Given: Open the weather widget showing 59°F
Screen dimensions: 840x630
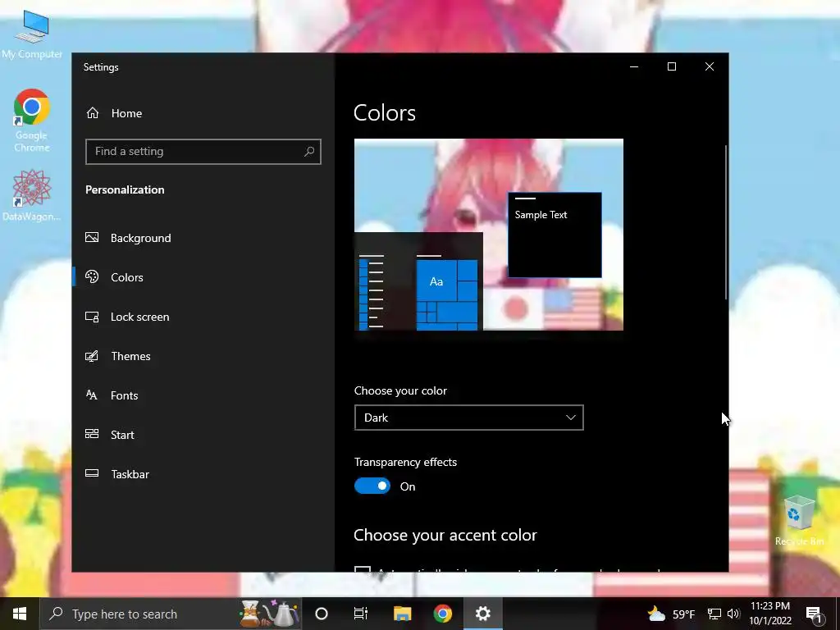Looking at the screenshot, I should [671, 614].
